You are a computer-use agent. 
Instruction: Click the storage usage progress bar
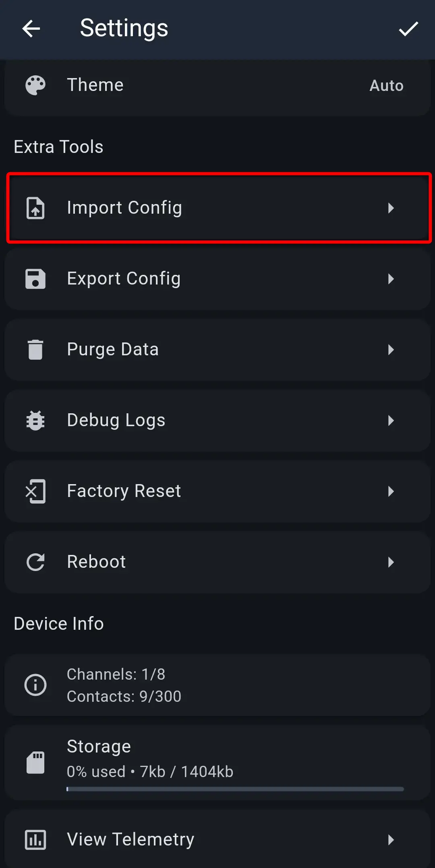[235, 789]
